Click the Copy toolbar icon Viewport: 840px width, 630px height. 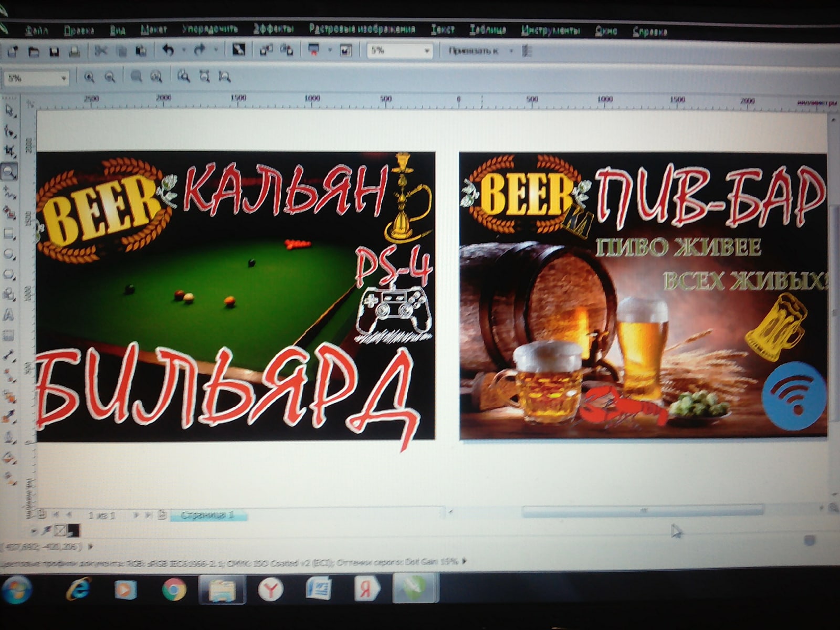(121, 51)
